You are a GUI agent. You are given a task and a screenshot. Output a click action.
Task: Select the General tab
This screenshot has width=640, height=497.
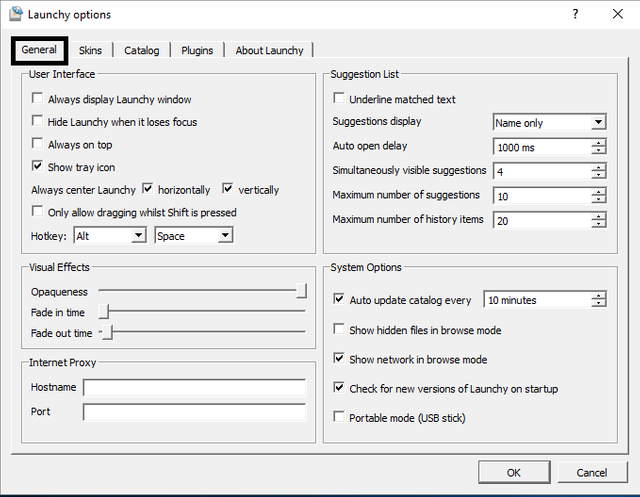(x=39, y=50)
